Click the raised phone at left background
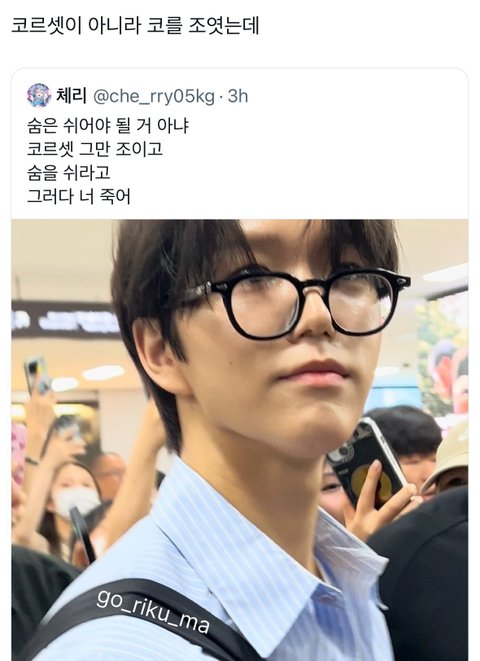The width and height of the screenshot is (480, 661). coord(37,375)
